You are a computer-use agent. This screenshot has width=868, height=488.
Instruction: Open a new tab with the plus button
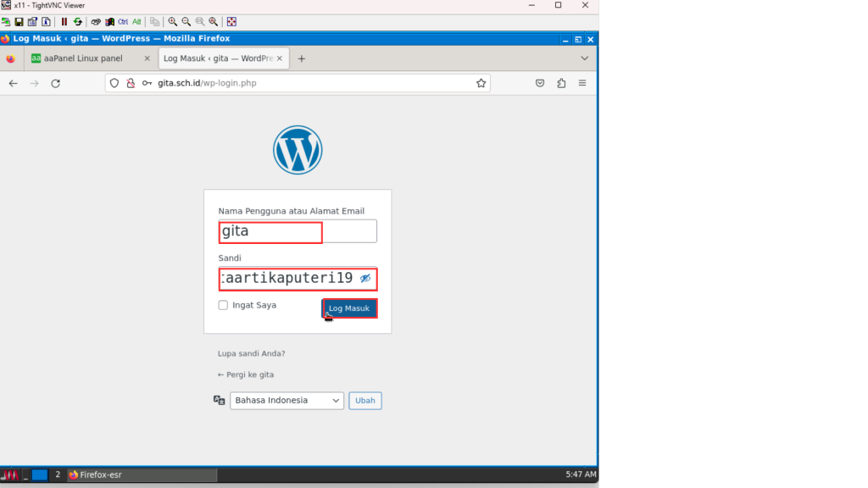tap(301, 58)
